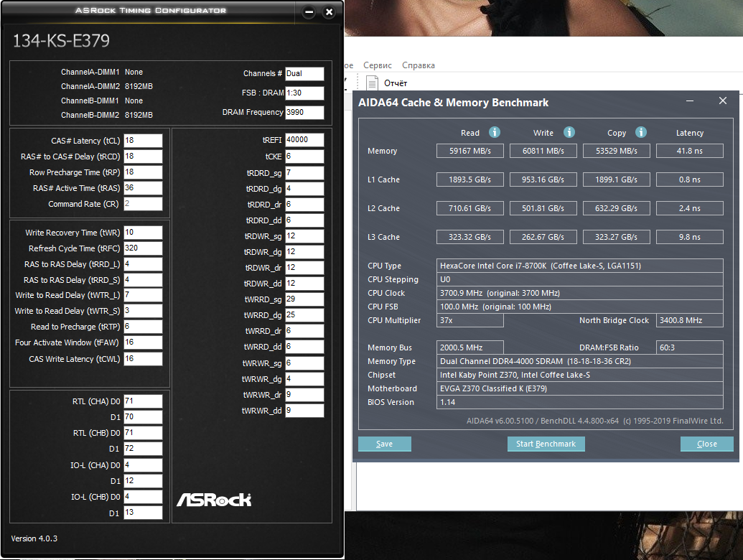Image resolution: width=743 pixels, height=560 pixels.
Task: Click the L3 Cache Latency value 9.8 ns
Action: [x=689, y=237]
